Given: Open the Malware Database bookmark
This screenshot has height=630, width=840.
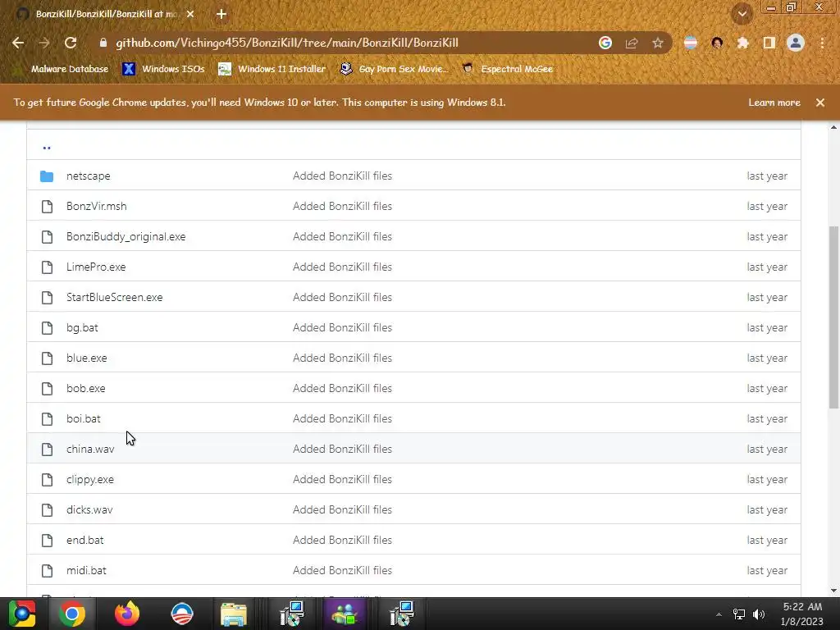Looking at the screenshot, I should 70,69.
